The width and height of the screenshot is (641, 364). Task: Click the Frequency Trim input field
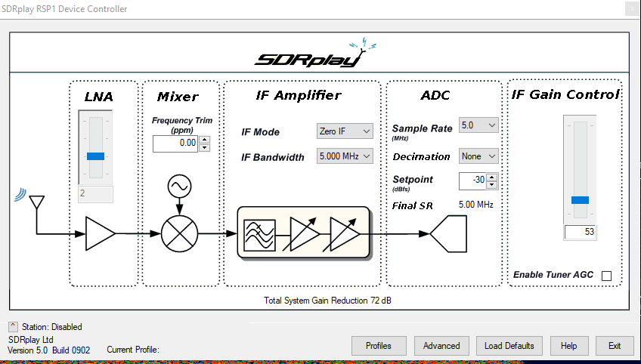coord(176,143)
